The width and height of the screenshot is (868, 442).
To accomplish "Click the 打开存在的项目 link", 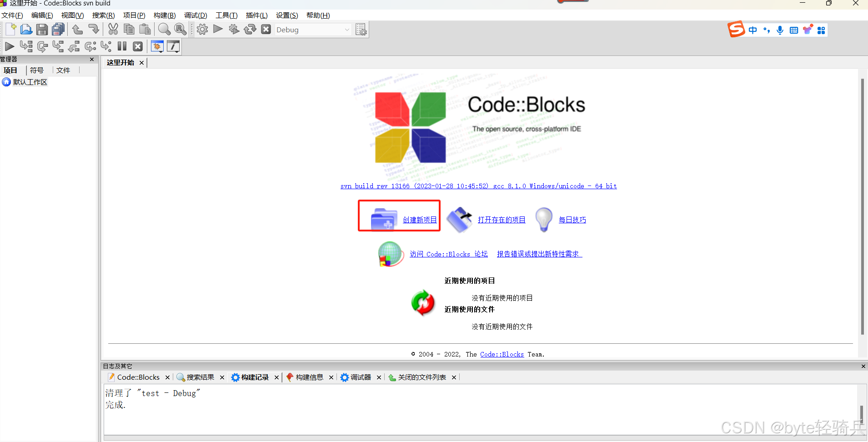I will click(502, 220).
